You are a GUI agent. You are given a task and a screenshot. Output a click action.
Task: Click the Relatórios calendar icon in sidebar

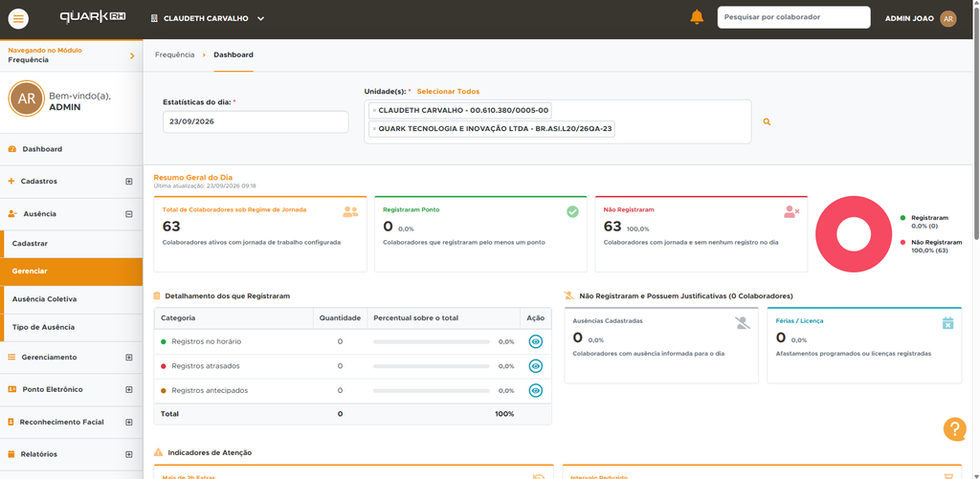pyautogui.click(x=11, y=454)
